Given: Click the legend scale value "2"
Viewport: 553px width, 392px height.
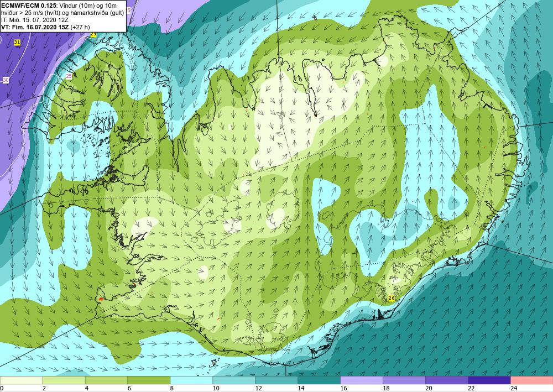Looking at the screenshot, I should point(44,388).
